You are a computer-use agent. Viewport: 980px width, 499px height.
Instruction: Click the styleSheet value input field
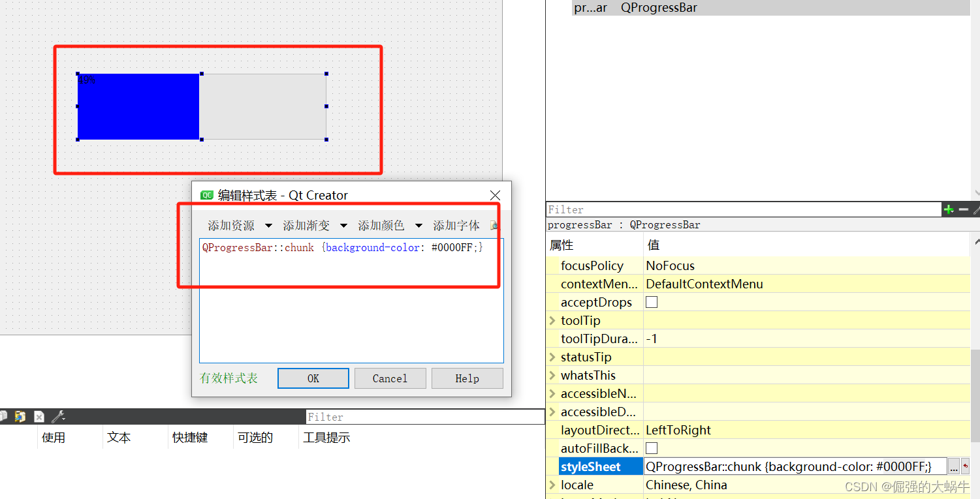795,466
